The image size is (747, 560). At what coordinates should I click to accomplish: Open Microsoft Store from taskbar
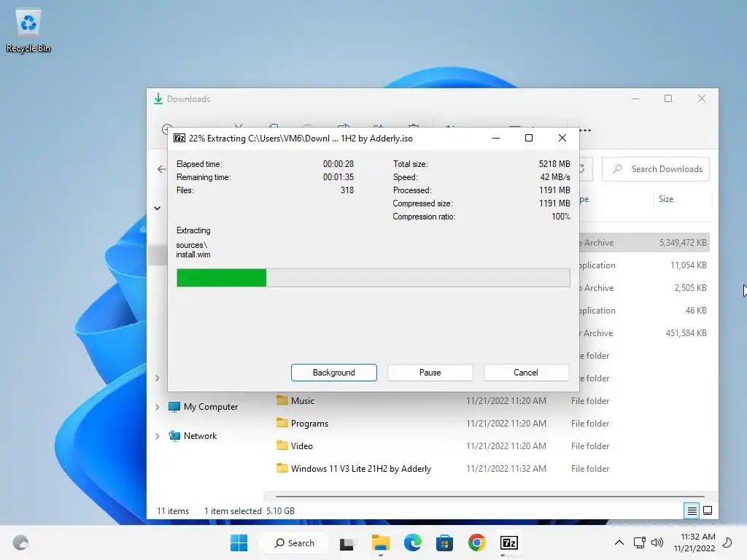point(444,542)
